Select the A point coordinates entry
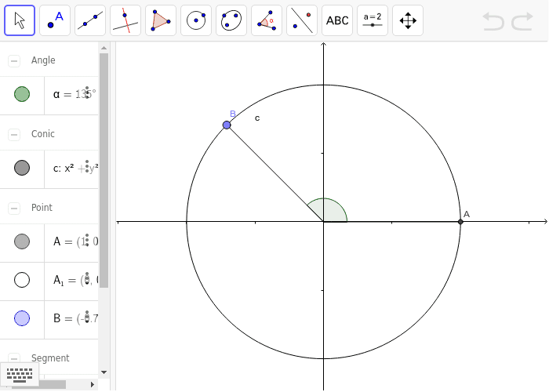549x392 pixels. [x=71, y=243]
